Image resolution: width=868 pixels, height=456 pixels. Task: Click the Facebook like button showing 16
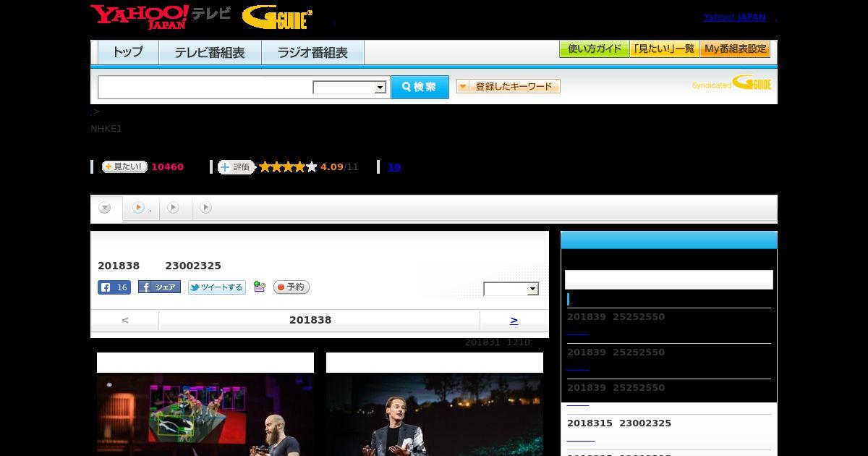pos(114,287)
